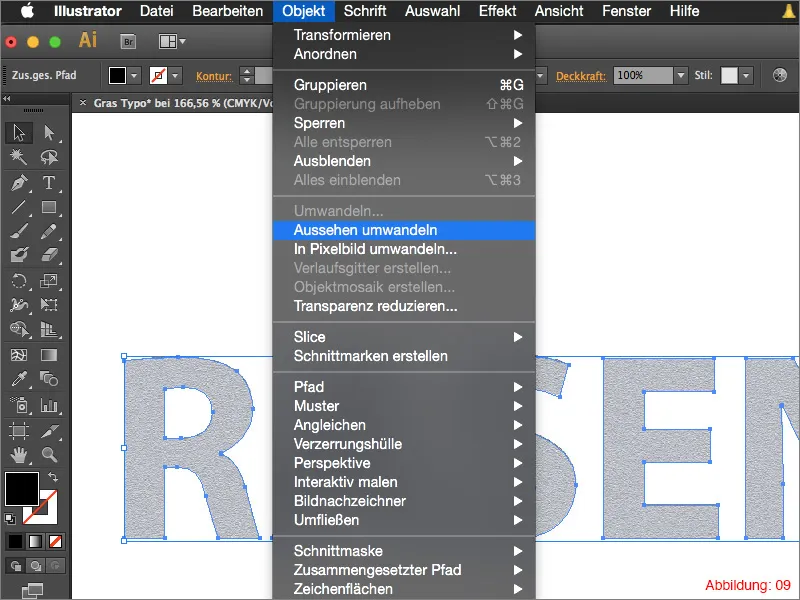Open the Fenster menu
This screenshot has height=600, width=800.
click(626, 12)
